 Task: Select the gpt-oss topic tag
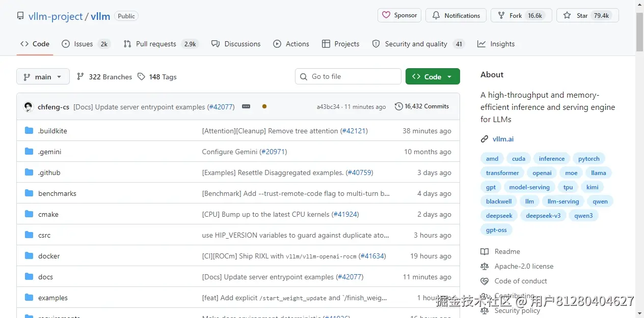[496, 230]
